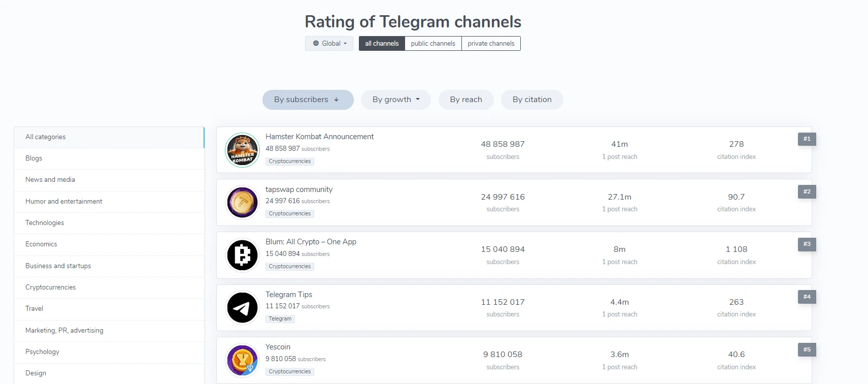This screenshot has width=868, height=384.
Task: Select News and media category
Action: click(x=50, y=180)
